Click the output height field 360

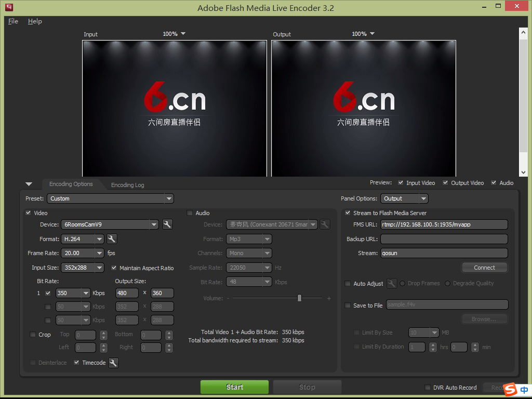pyautogui.click(x=162, y=293)
